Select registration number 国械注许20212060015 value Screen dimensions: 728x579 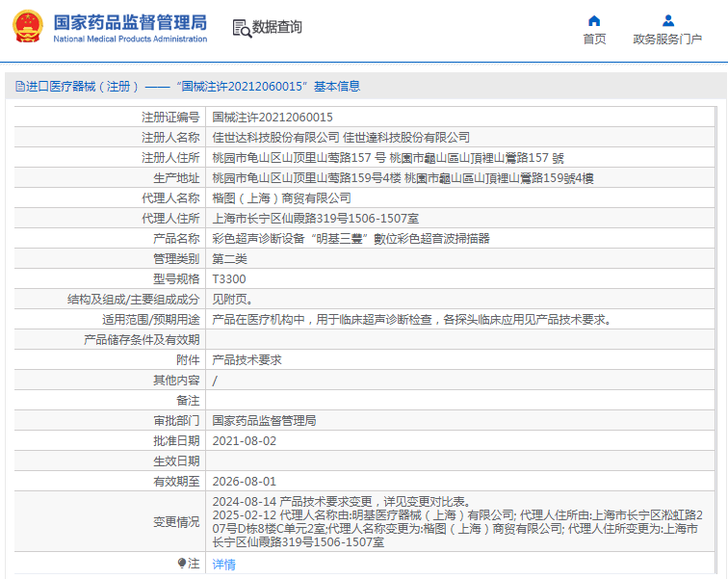(x=273, y=117)
